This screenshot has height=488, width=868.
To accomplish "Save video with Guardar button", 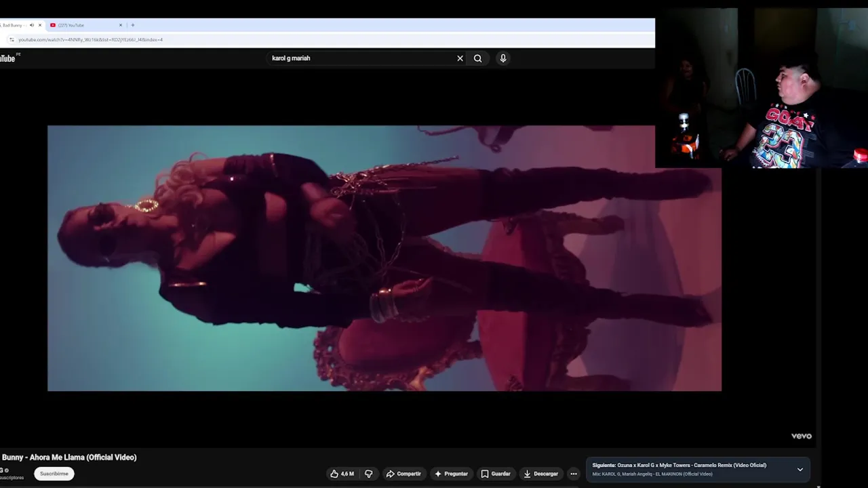I will point(496,474).
